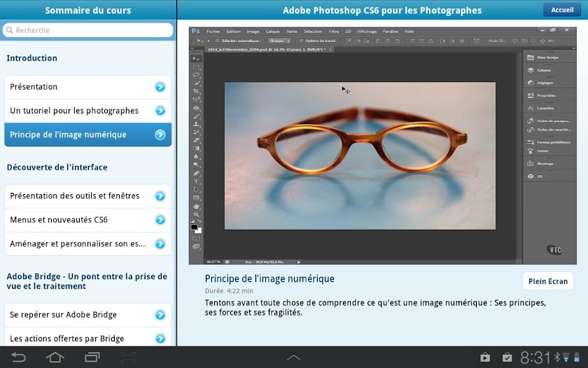Image resolution: width=588 pixels, height=368 pixels.
Task: Enable the Sélection automatique checkbox
Action: (x=217, y=41)
